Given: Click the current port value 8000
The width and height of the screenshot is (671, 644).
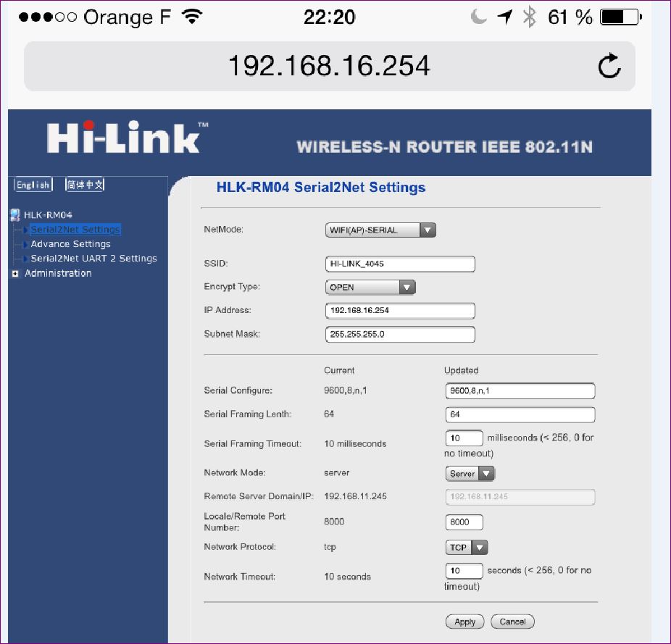Looking at the screenshot, I should click(x=334, y=522).
